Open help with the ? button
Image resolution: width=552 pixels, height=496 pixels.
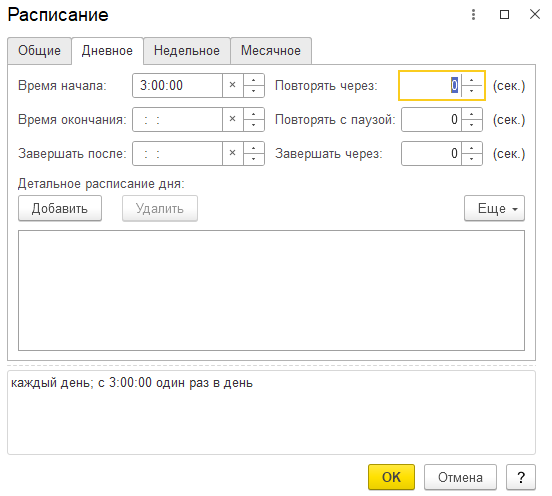521,477
